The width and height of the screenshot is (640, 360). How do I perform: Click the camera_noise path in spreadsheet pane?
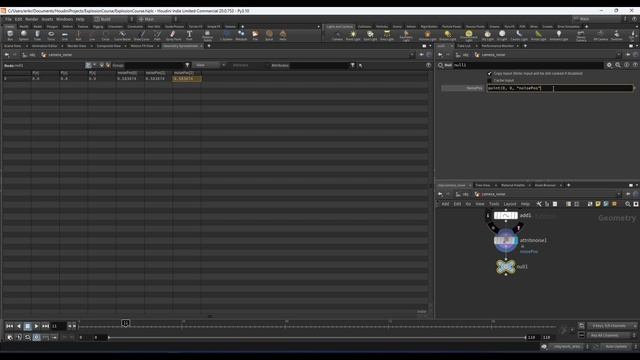pyautogui.click(x=60, y=55)
